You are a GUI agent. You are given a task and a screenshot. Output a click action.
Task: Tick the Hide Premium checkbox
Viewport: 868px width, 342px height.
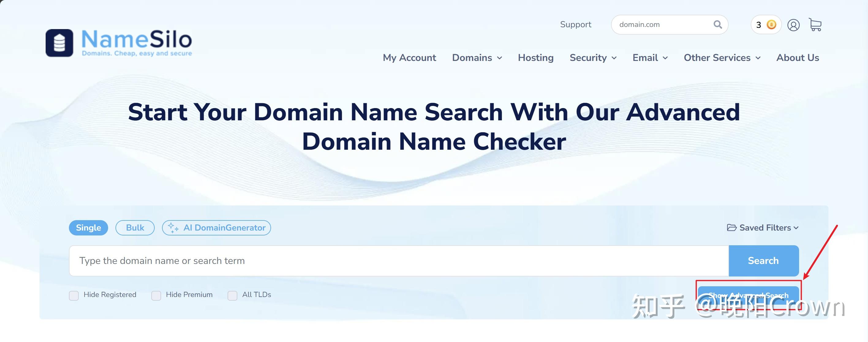click(x=156, y=295)
